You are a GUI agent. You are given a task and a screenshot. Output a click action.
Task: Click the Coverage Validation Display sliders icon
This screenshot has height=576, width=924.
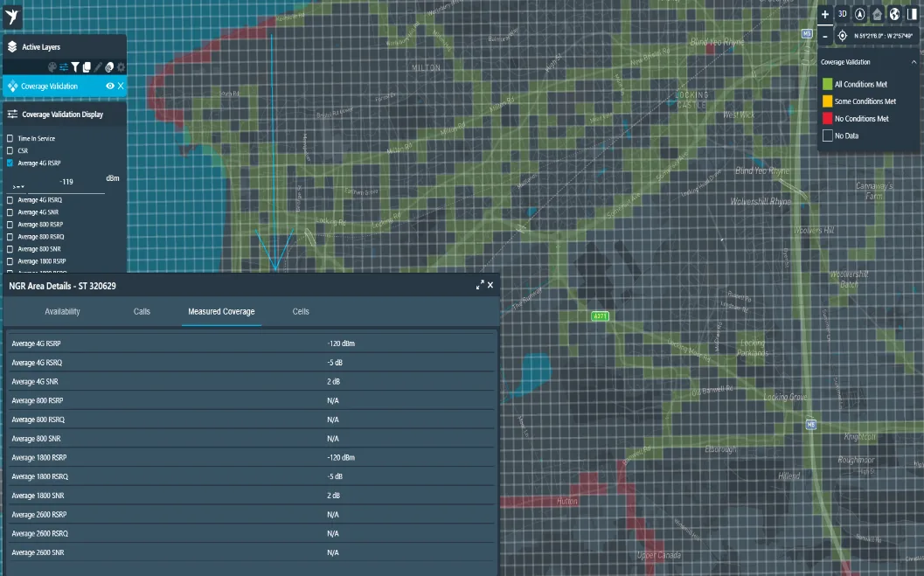click(x=11, y=115)
